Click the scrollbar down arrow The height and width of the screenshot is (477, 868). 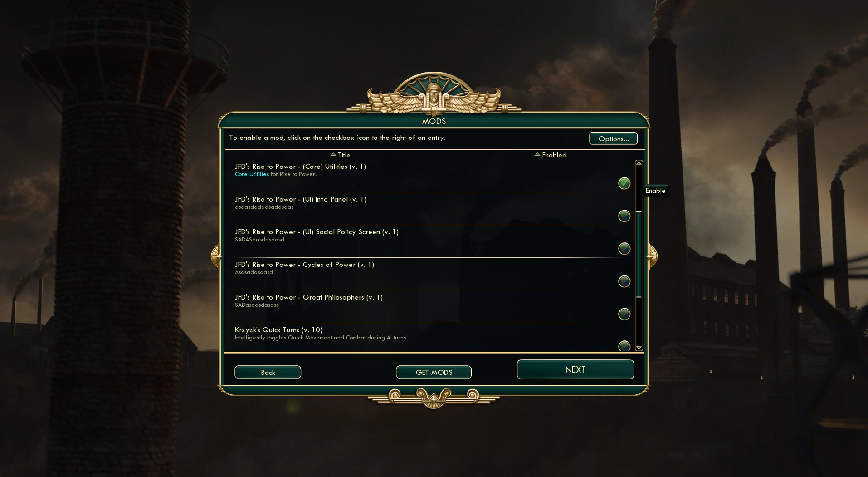click(x=639, y=347)
